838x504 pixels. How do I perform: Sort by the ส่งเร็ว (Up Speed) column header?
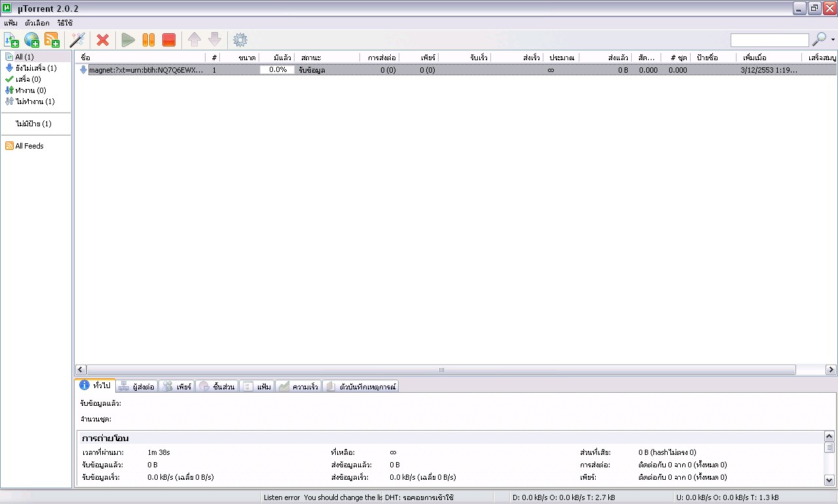pos(517,58)
